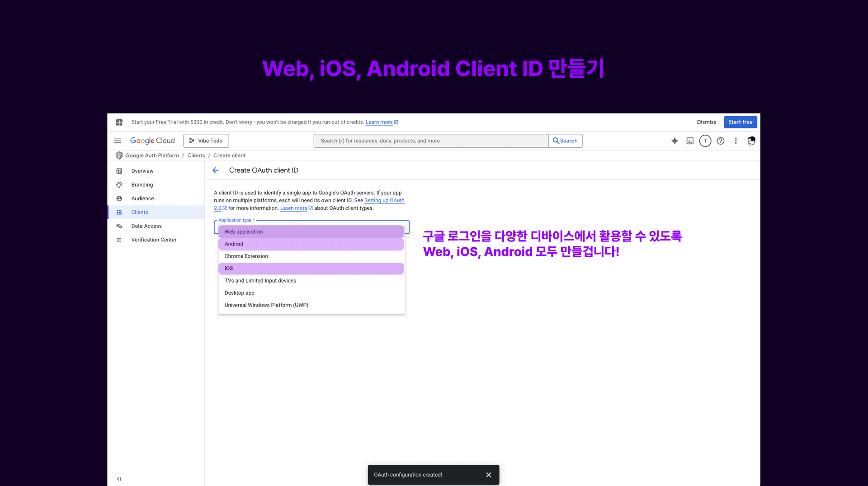
Task: Close the OAuth configuration created toast
Action: (x=488, y=475)
